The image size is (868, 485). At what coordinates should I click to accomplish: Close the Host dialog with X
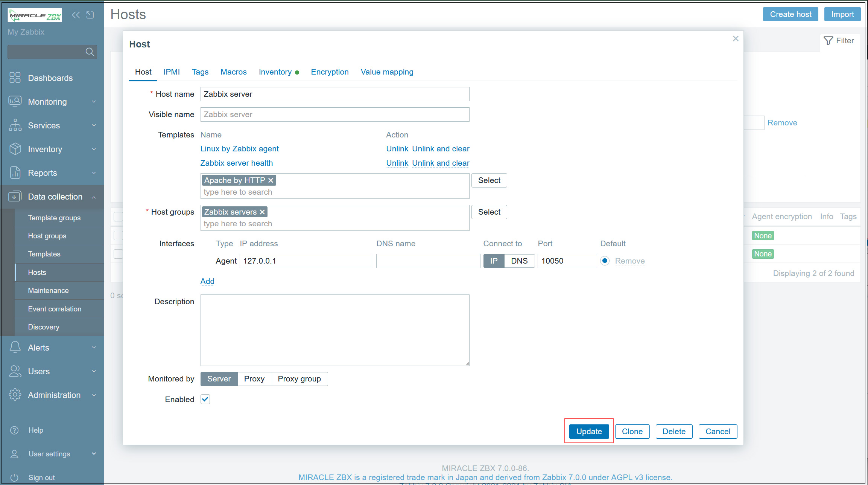click(x=736, y=39)
